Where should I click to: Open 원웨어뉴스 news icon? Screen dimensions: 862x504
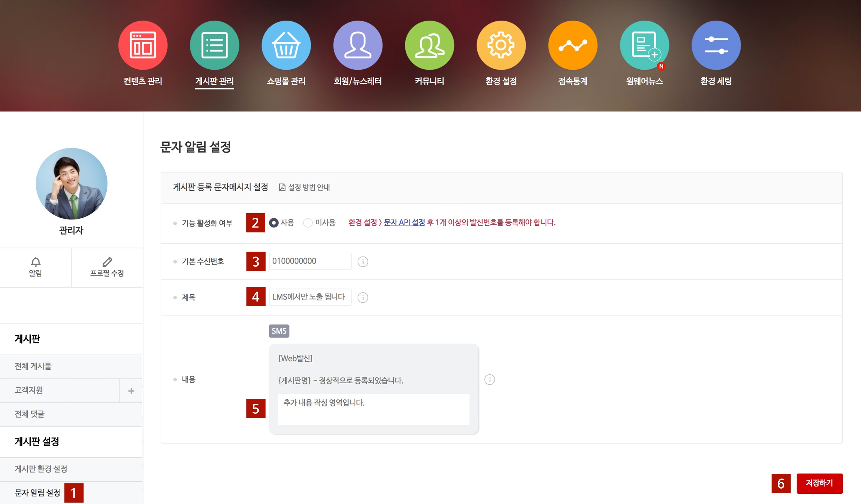(644, 45)
